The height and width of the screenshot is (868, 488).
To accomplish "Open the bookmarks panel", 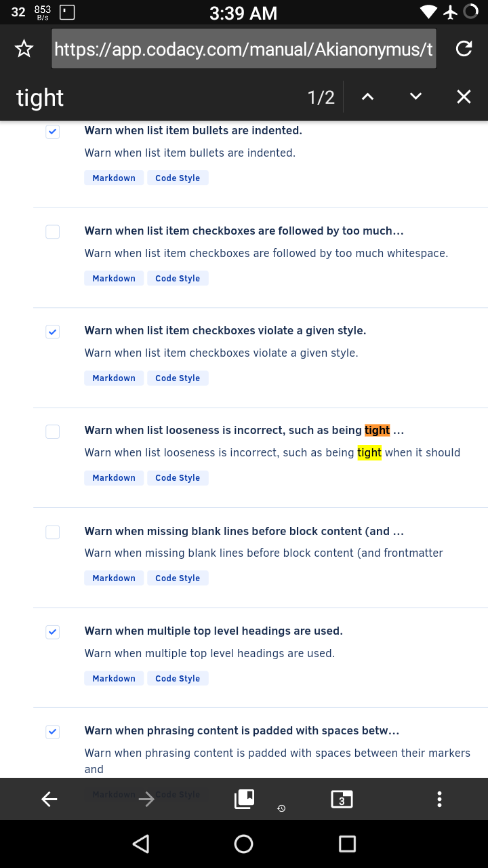I will tap(243, 799).
